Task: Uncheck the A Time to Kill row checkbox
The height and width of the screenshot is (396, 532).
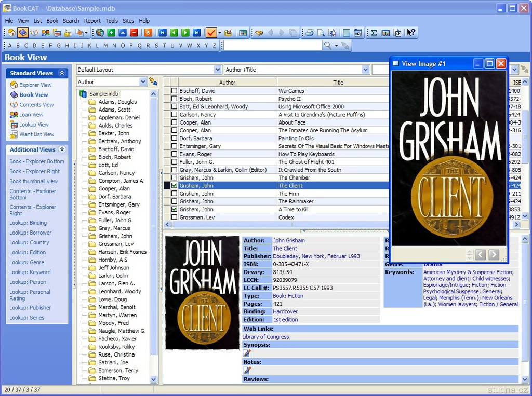Action: (x=175, y=209)
